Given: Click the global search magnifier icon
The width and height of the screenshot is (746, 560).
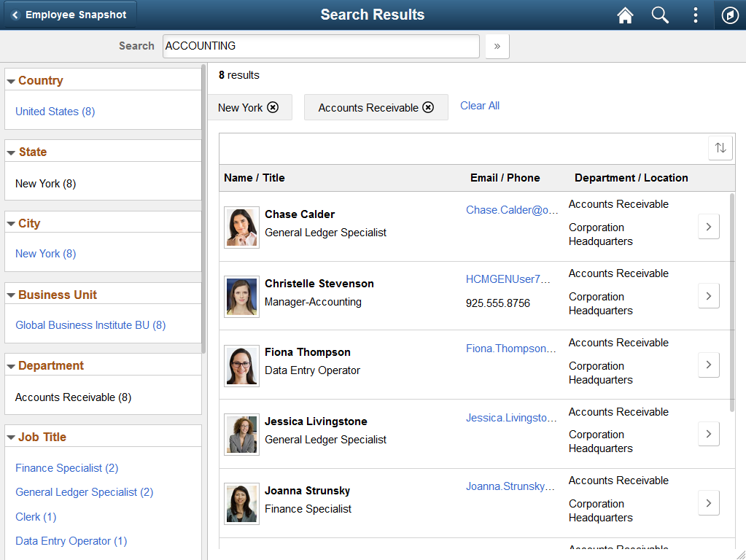Looking at the screenshot, I should pos(660,15).
